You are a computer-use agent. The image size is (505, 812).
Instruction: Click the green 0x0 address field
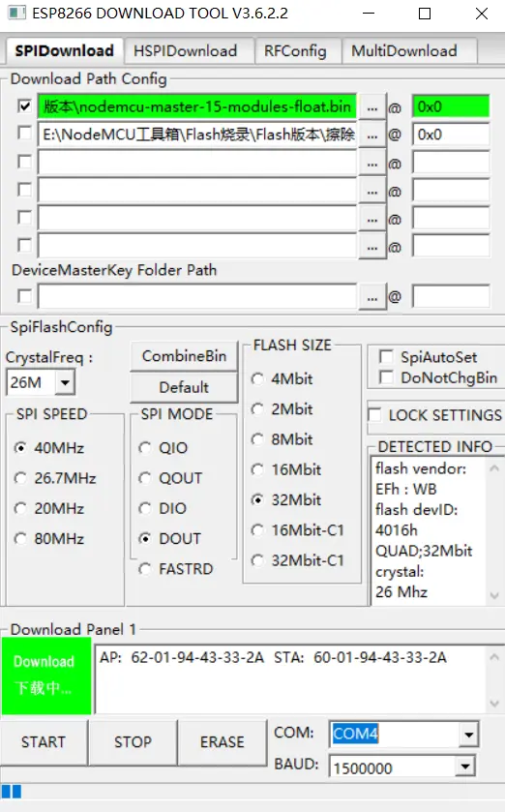(x=451, y=106)
